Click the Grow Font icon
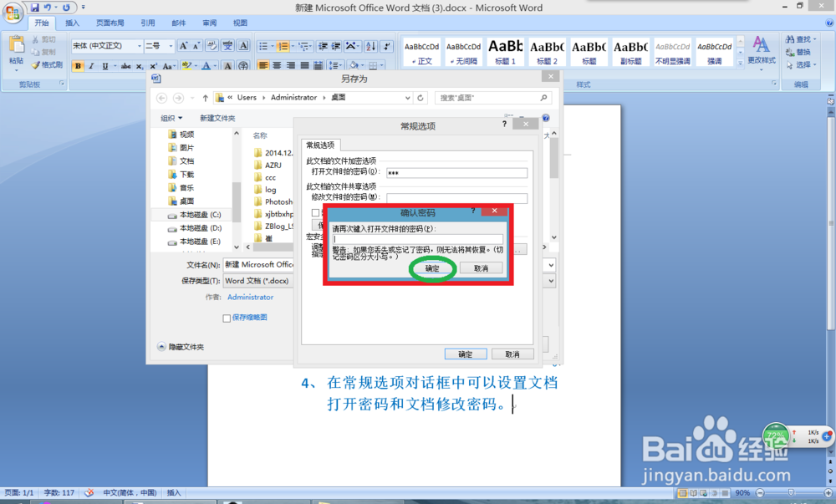 tap(183, 46)
